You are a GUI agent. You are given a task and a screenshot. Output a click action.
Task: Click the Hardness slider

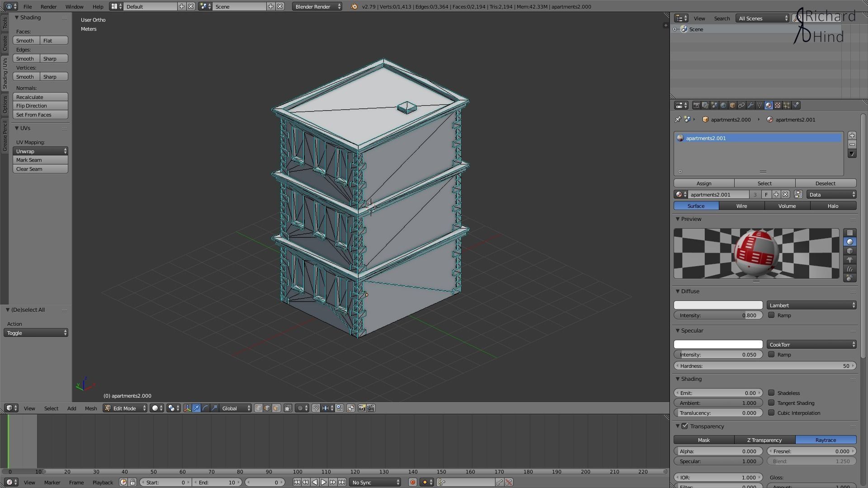coord(765,366)
